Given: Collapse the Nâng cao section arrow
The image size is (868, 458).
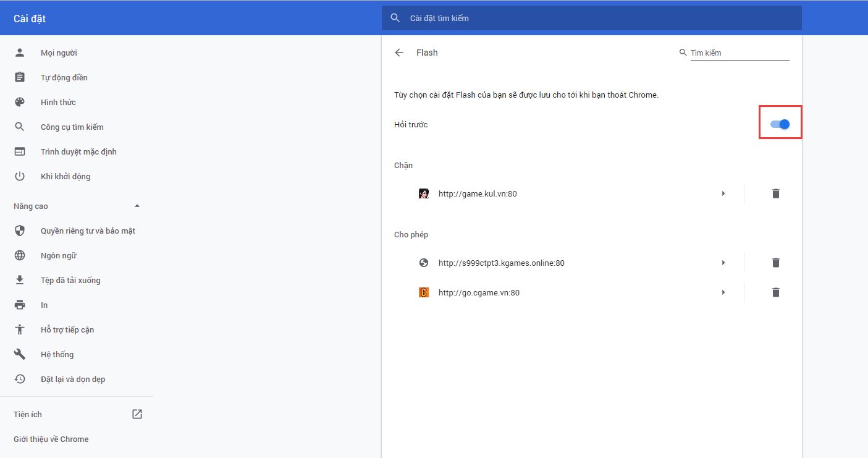Looking at the screenshot, I should (137, 206).
